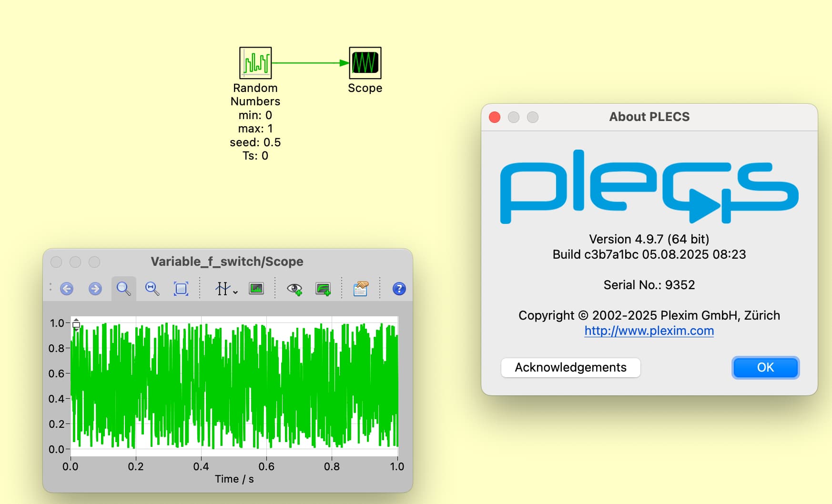Viewport: 832px width, 504px height.
Task: Hold current traces in the Scope
Action: [323, 289]
